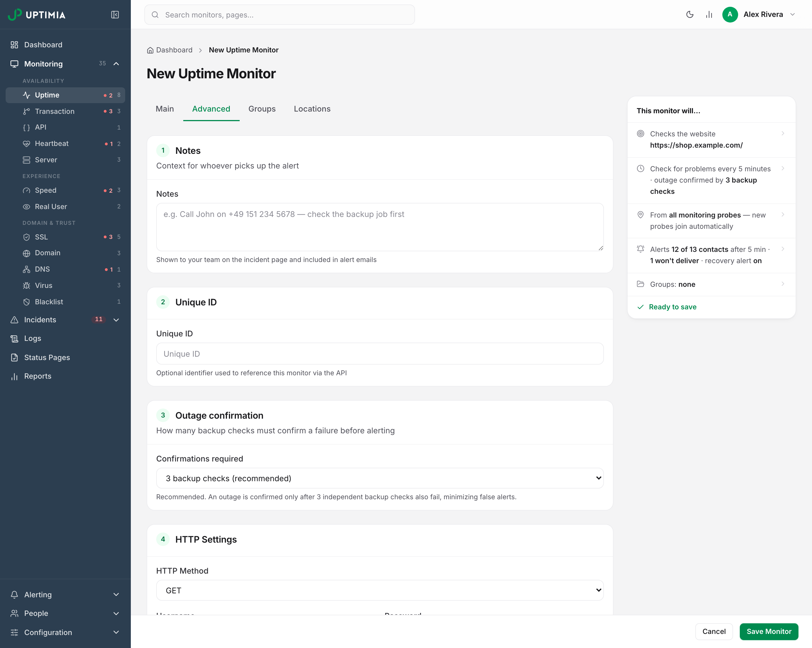Open Real User monitoring

65,207
